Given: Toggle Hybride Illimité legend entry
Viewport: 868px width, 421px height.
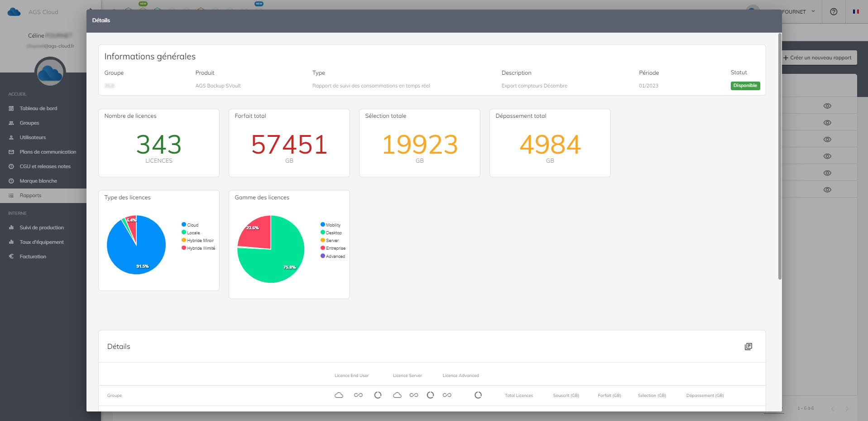Looking at the screenshot, I should pyautogui.click(x=198, y=248).
